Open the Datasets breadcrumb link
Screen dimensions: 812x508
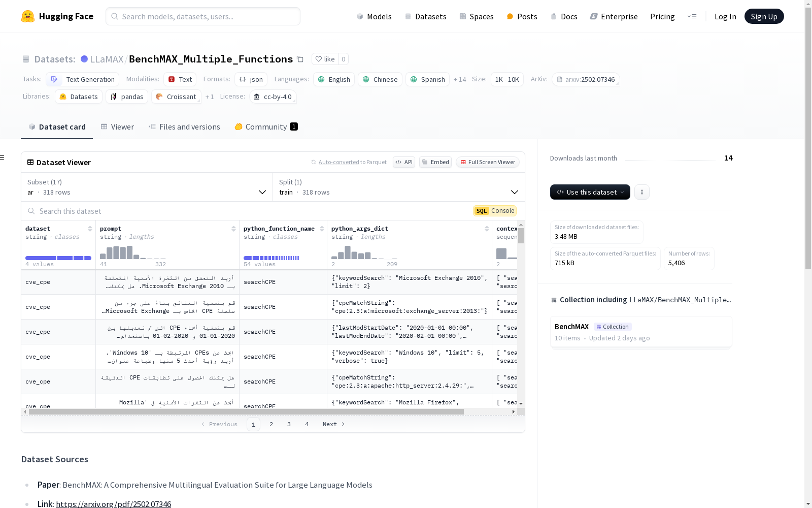(x=55, y=59)
